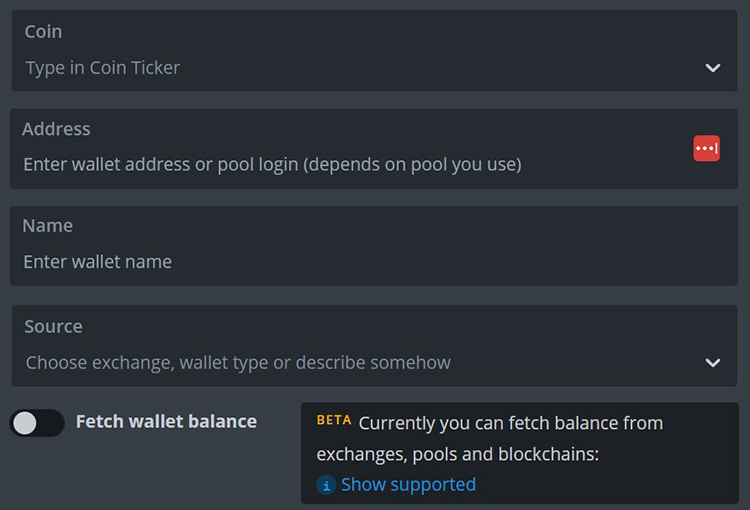Image resolution: width=750 pixels, height=510 pixels.
Task: Click the Name field label
Action: point(47,226)
